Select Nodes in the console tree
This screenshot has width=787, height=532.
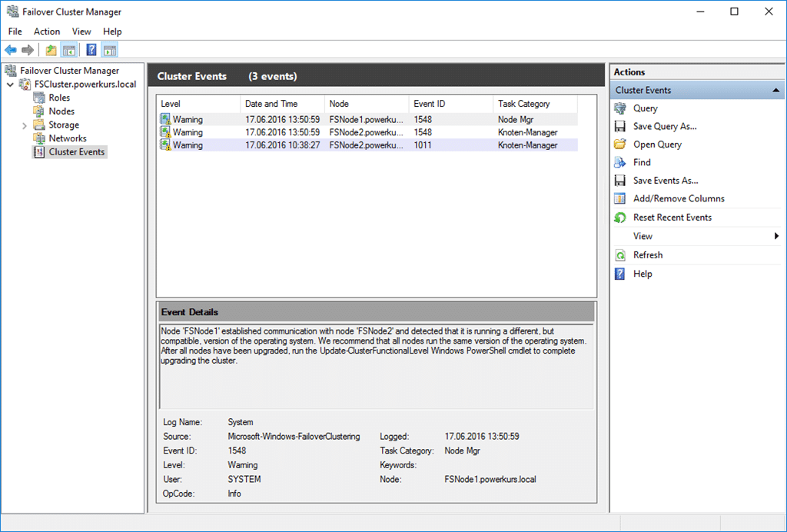(61, 111)
